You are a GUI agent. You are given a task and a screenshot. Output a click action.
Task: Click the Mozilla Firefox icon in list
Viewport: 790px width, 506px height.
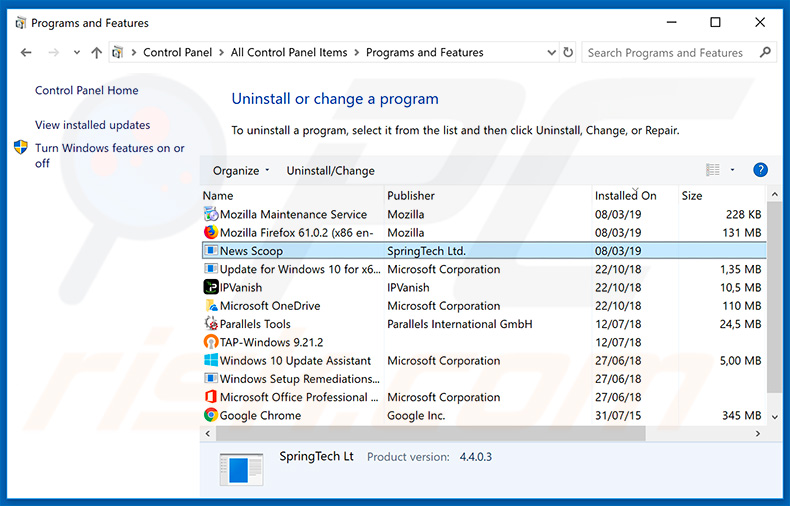pyautogui.click(x=211, y=233)
